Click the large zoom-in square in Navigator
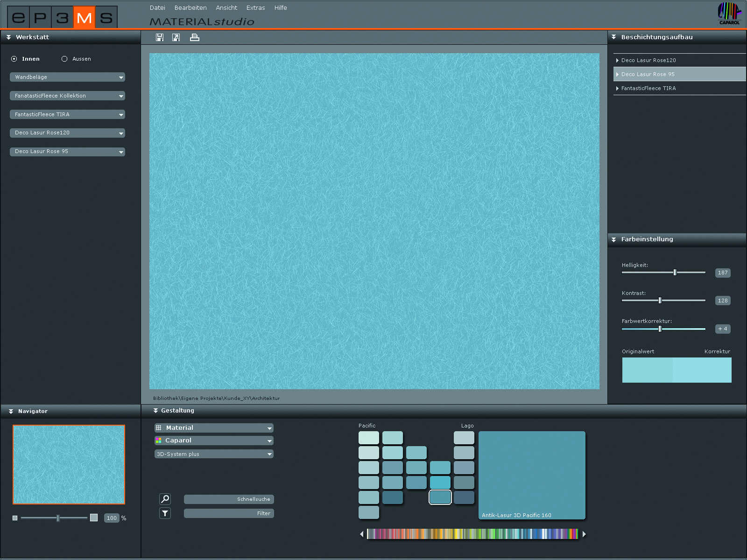 click(94, 518)
